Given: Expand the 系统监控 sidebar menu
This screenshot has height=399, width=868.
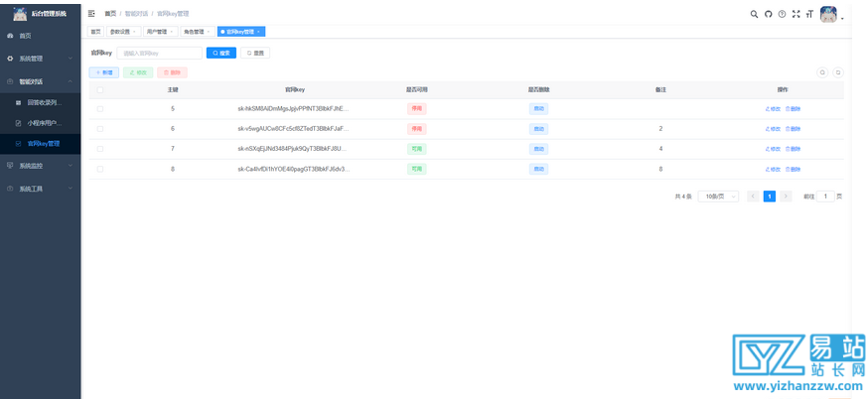Looking at the screenshot, I should (x=40, y=166).
